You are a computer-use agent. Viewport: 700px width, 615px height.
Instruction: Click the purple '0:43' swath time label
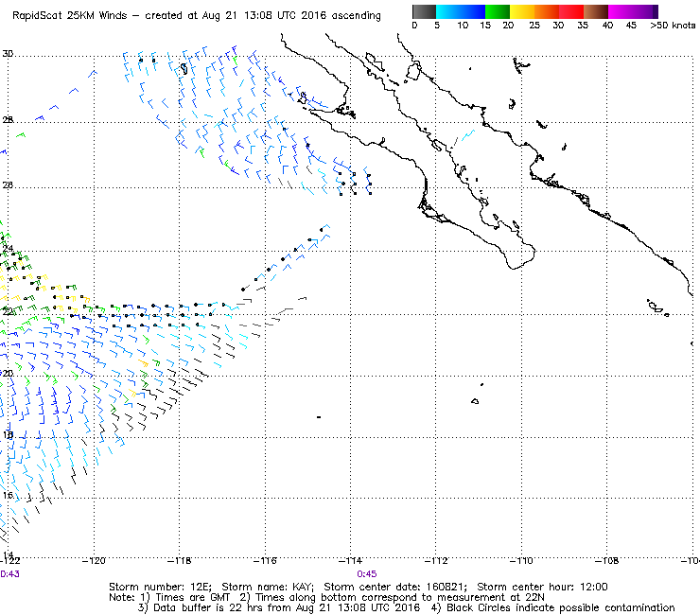point(9,574)
